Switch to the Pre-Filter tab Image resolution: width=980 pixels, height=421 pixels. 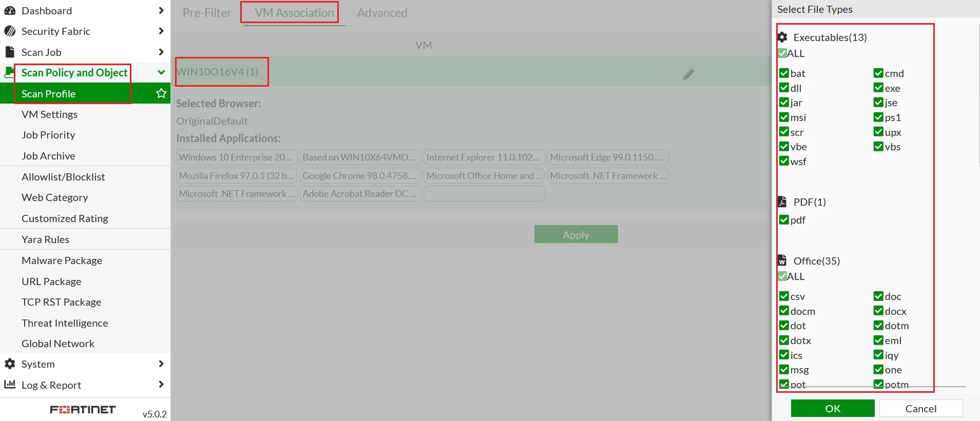click(x=207, y=13)
